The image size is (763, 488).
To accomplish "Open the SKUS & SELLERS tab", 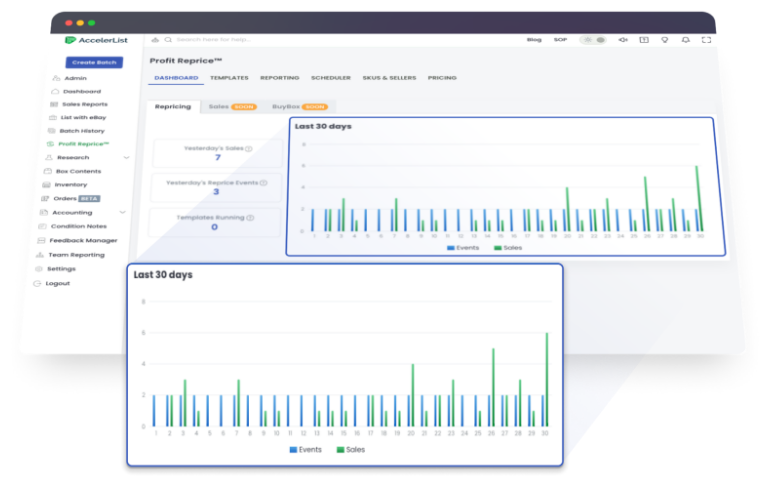I will [389, 78].
